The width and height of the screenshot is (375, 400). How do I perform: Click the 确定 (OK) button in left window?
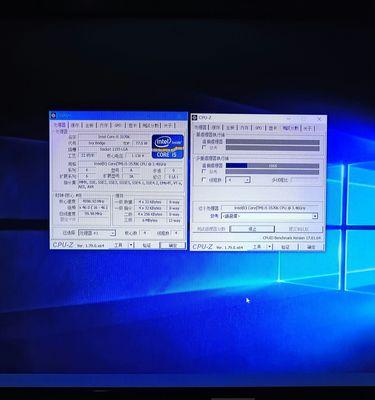[172, 245]
